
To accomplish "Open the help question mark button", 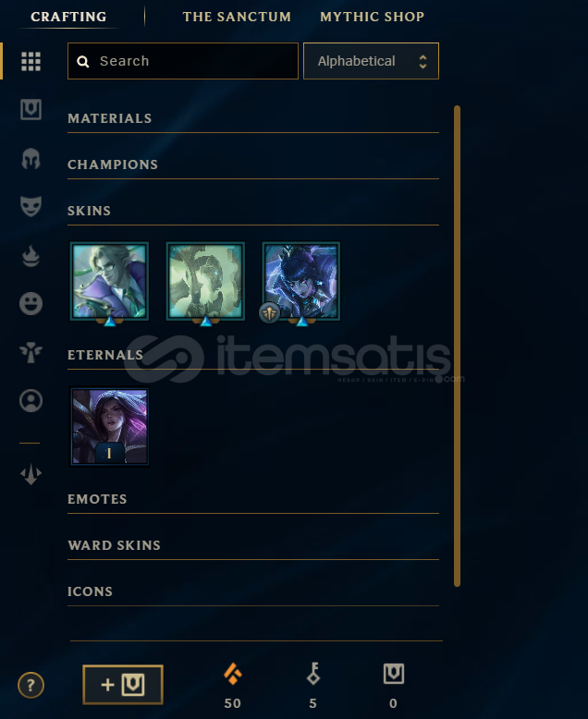I will point(31,686).
